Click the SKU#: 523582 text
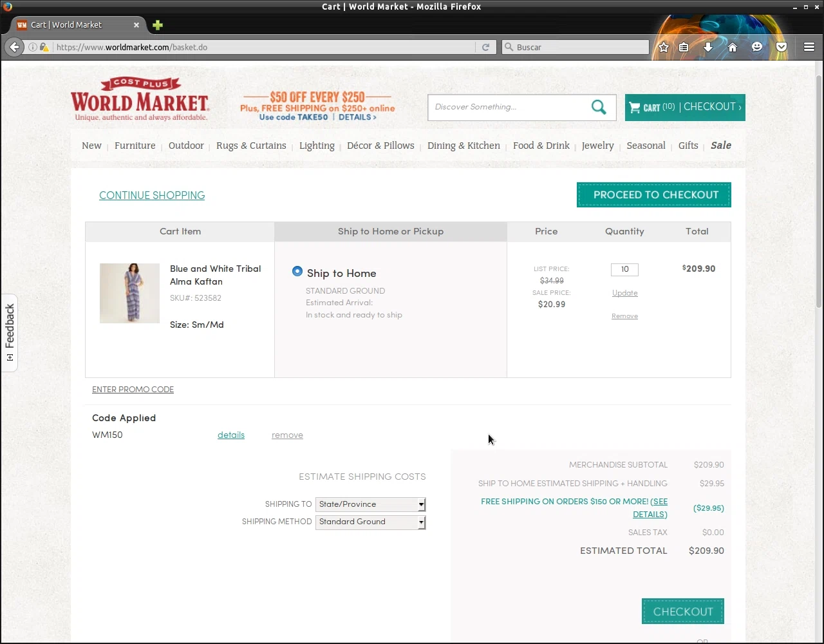Screen dimensions: 824x644 [196, 298]
